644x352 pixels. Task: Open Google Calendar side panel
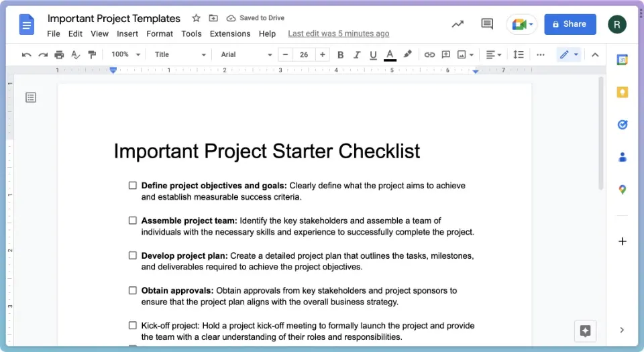click(x=622, y=60)
